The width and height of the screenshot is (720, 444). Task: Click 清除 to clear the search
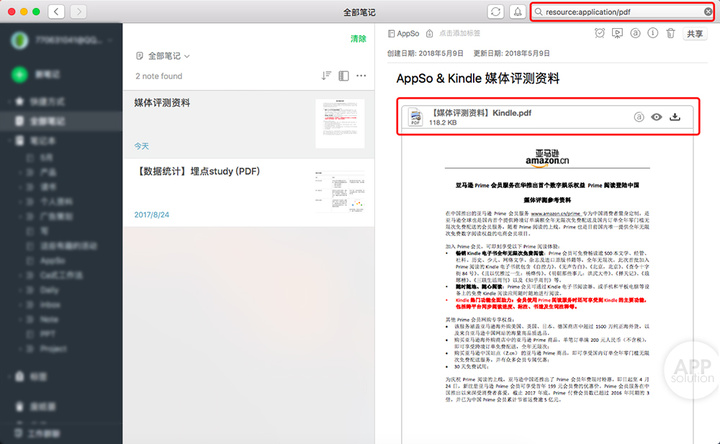358,39
